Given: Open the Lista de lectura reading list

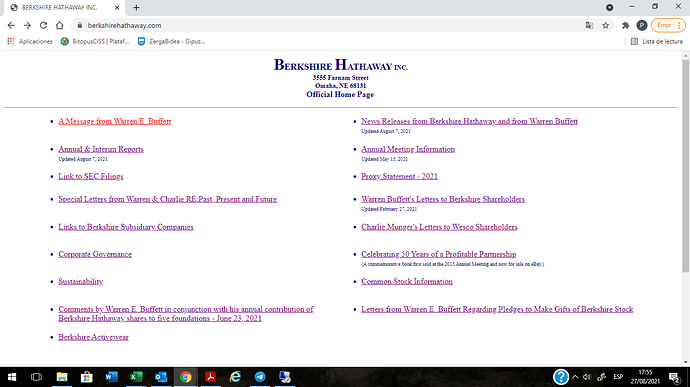Looking at the screenshot, I should (657, 41).
